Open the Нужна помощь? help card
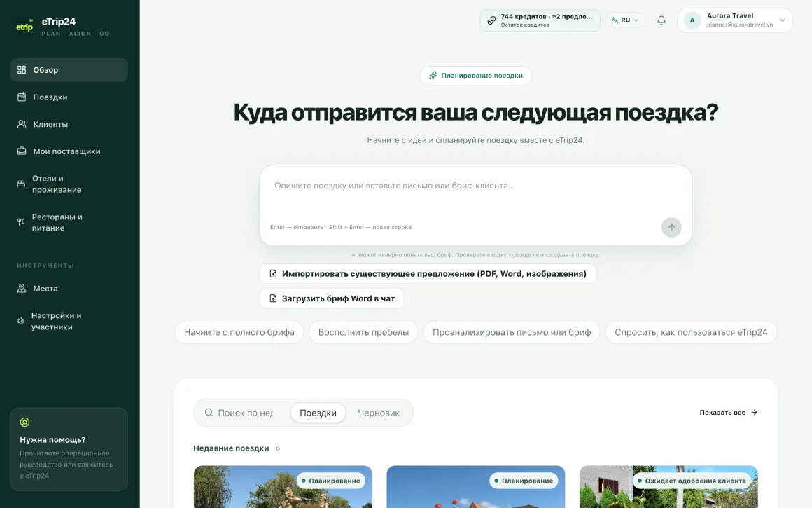Viewport: 812px width, 508px height. click(69, 449)
